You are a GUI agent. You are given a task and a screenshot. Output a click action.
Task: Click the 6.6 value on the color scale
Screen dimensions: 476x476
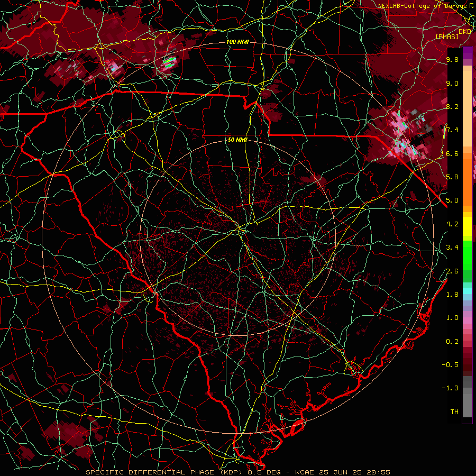[452, 154]
